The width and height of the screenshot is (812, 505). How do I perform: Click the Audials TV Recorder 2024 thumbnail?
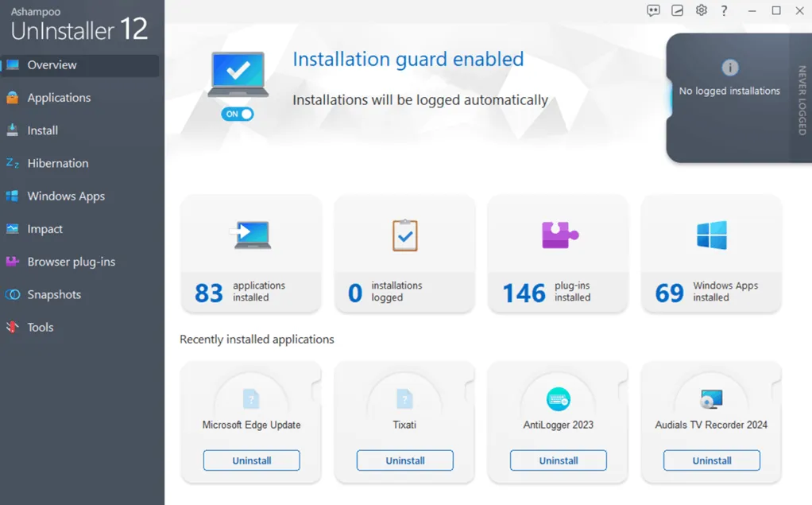coord(711,398)
